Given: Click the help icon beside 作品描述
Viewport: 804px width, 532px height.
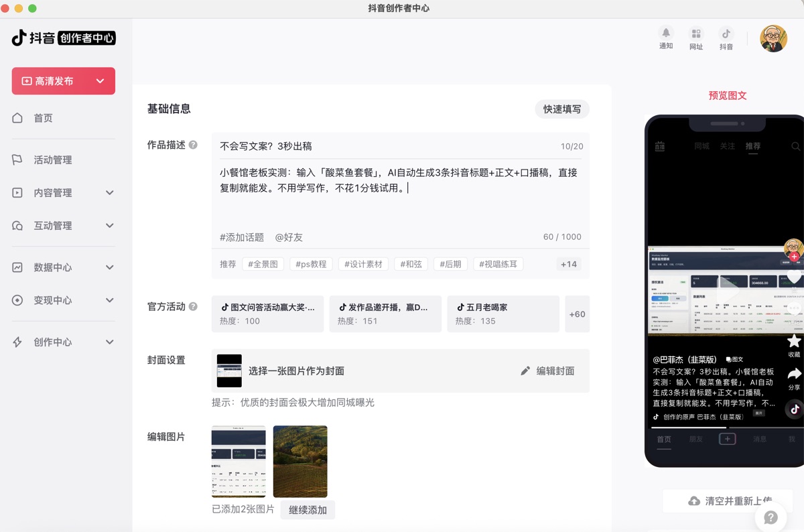Looking at the screenshot, I should [193, 145].
